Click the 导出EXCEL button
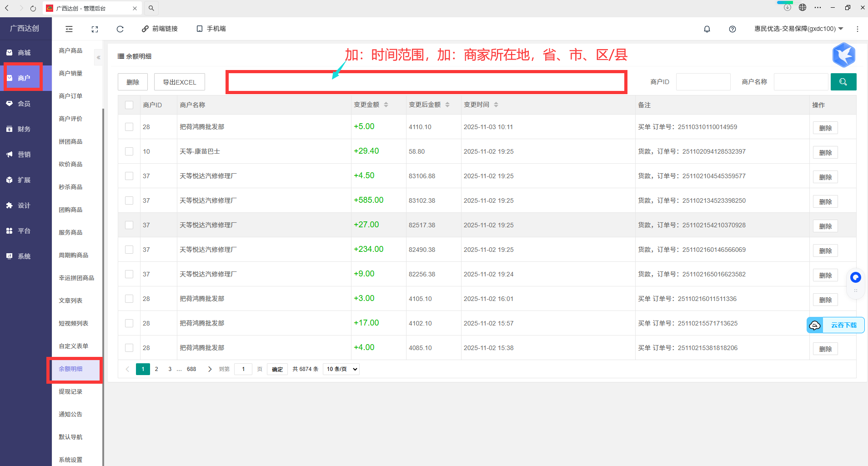 179,82
